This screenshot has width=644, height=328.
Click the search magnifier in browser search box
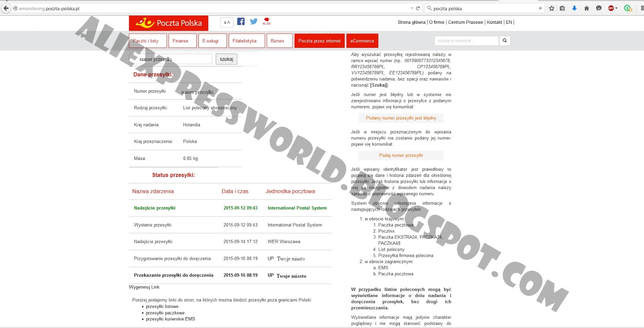429,8
